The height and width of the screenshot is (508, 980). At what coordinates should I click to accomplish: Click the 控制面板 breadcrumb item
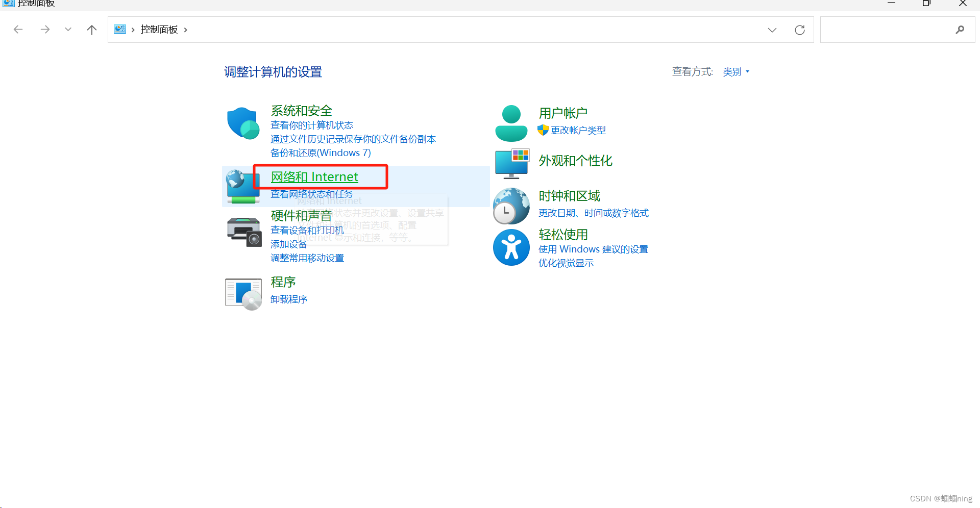pos(159,30)
